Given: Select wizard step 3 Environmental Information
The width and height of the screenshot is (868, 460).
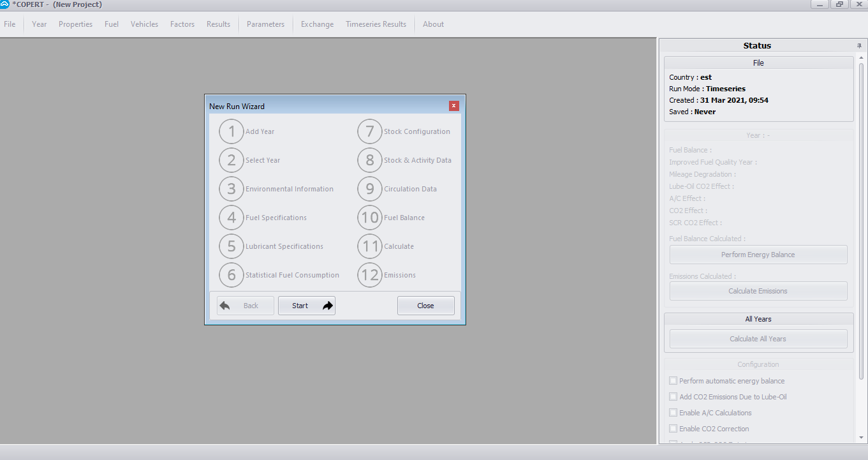Looking at the screenshot, I should [x=232, y=189].
